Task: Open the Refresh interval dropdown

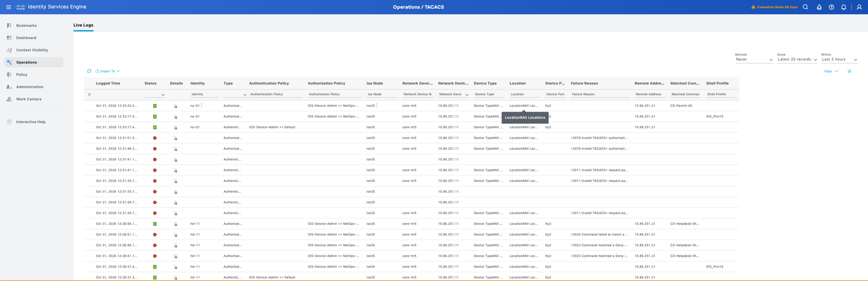Action: point(754,60)
